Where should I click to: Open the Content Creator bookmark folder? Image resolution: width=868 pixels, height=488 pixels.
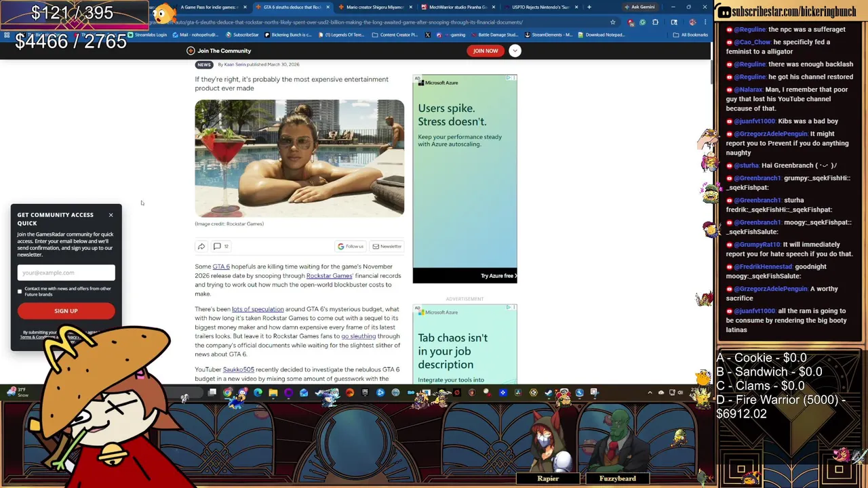tap(395, 35)
